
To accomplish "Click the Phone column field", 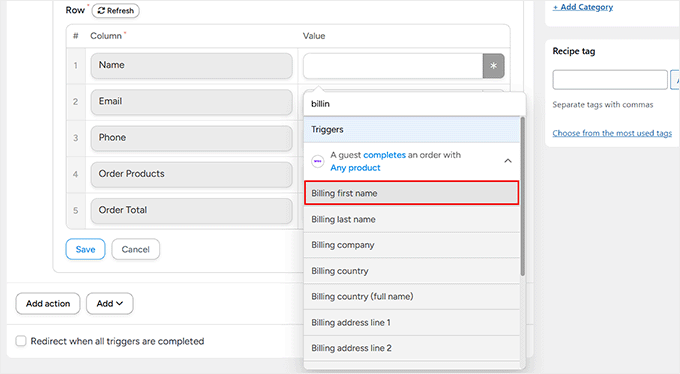I will click(x=191, y=138).
